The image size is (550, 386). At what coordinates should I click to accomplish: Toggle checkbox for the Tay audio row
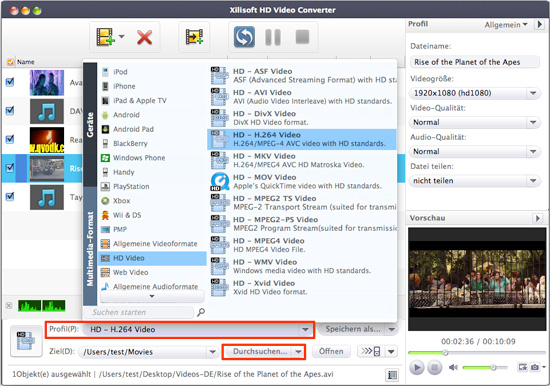[10, 196]
